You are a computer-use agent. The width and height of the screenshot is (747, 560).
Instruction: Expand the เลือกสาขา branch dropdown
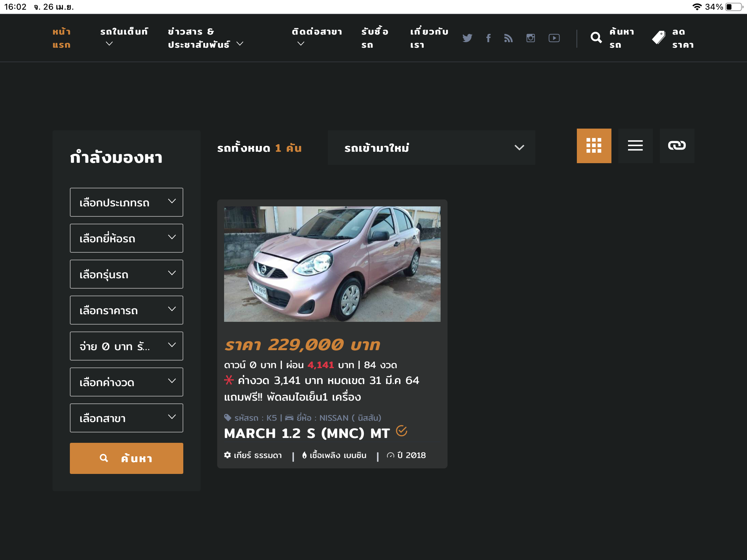pyautogui.click(x=127, y=418)
